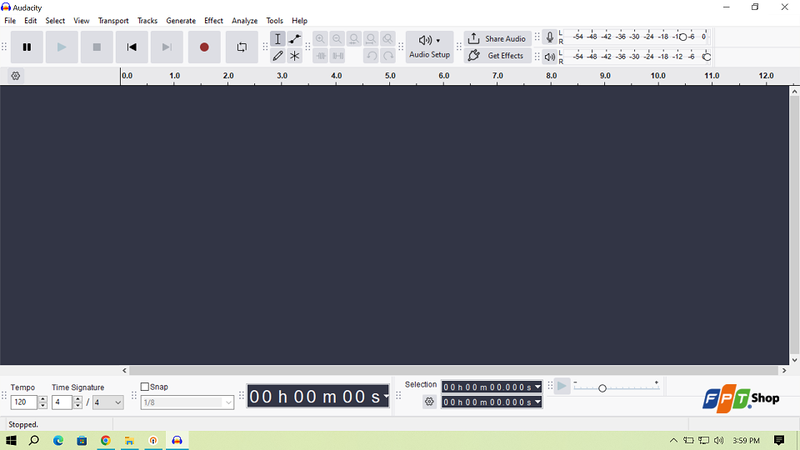Enable the Snap checkbox

tap(145, 387)
